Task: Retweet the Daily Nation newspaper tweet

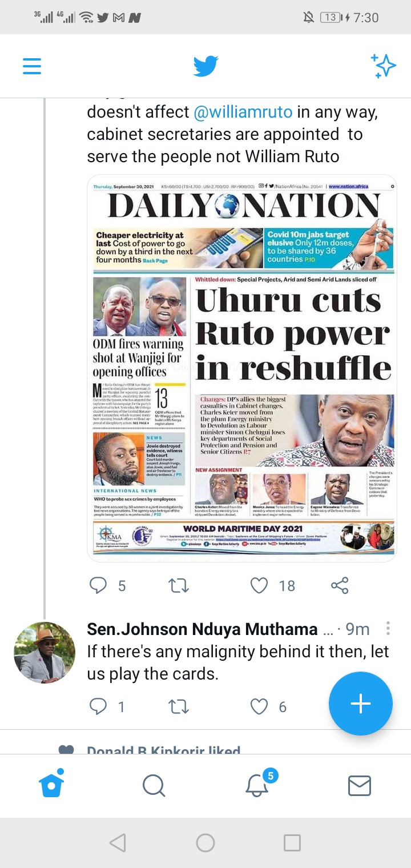Action: [179, 585]
